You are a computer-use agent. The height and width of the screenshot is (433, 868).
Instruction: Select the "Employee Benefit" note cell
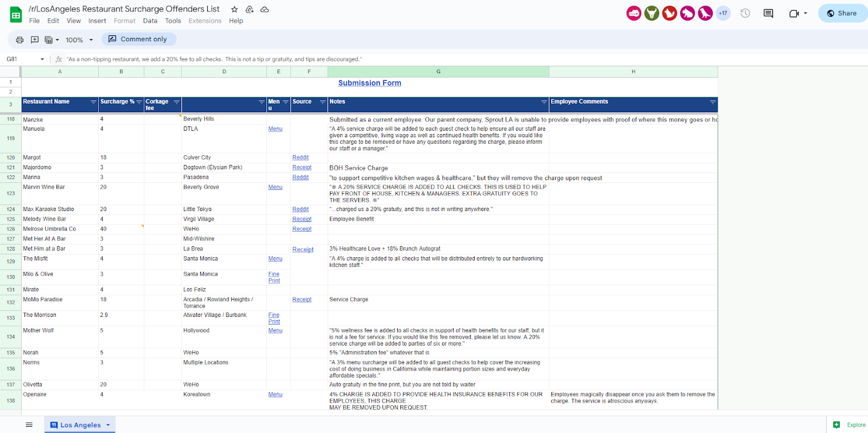pyautogui.click(x=438, y=219)
